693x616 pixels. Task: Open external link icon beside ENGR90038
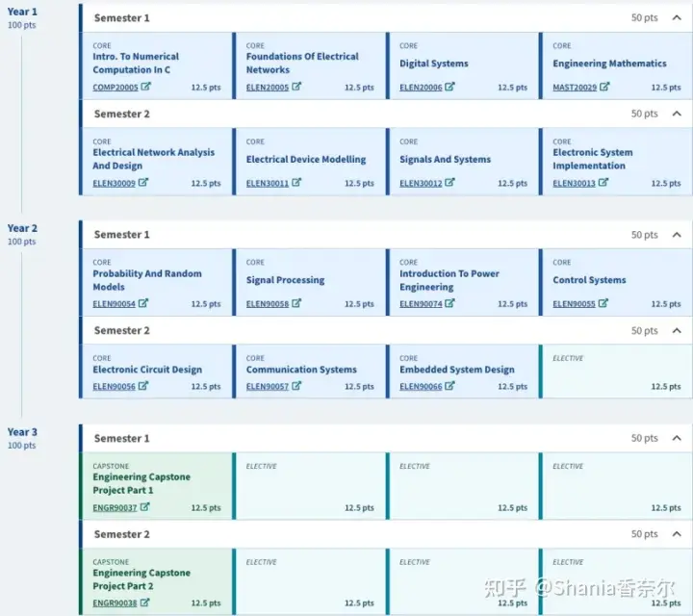click(145, 603)
